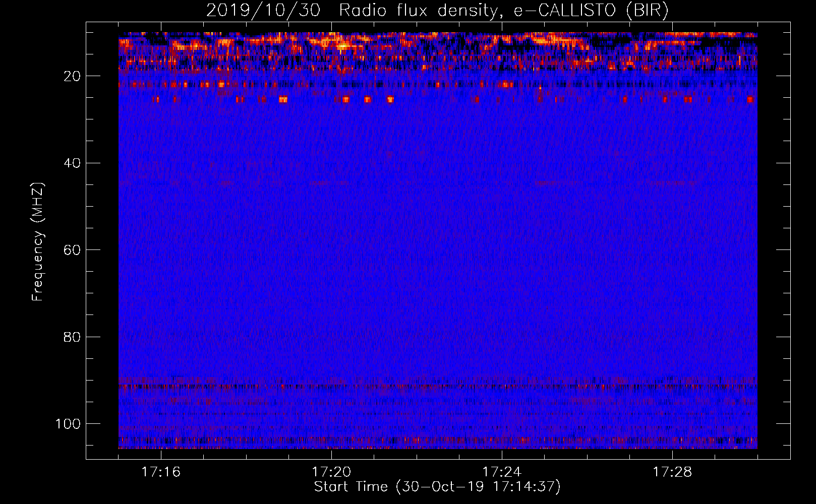Click the '60' frequency tick label
Image resolution: width=816 pixels, height=504 pixels.
73,250
